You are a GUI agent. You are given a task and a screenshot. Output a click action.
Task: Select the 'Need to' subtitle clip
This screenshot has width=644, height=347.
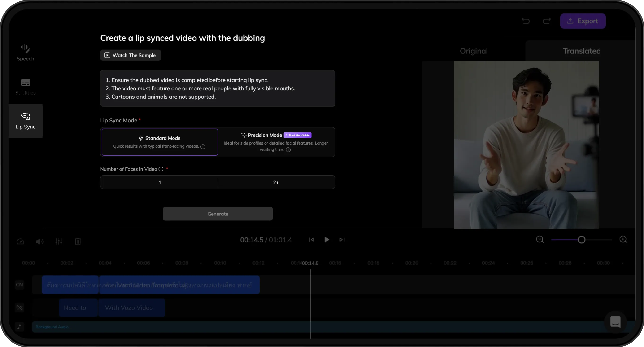(78, 307)
